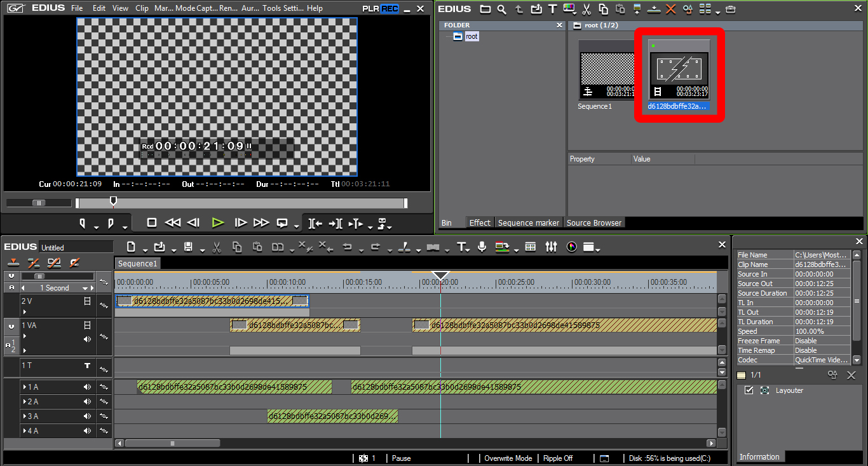Toggle audio mute on the 2 A track
This screenshot has width=868, height=466.
88,402
